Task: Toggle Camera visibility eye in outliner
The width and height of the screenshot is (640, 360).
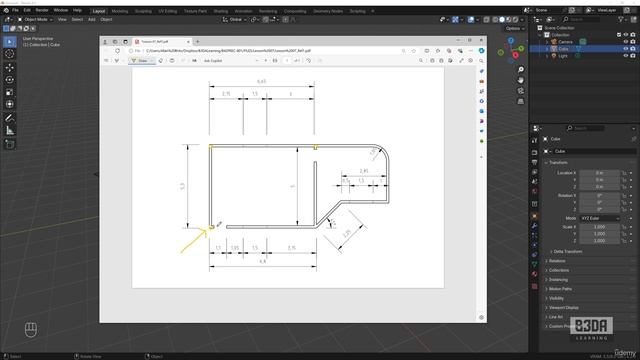Action: point(626,42)
